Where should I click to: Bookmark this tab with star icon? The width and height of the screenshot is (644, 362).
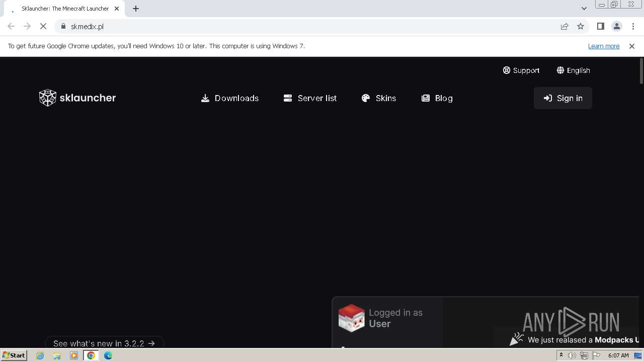[x=581, y=26]
